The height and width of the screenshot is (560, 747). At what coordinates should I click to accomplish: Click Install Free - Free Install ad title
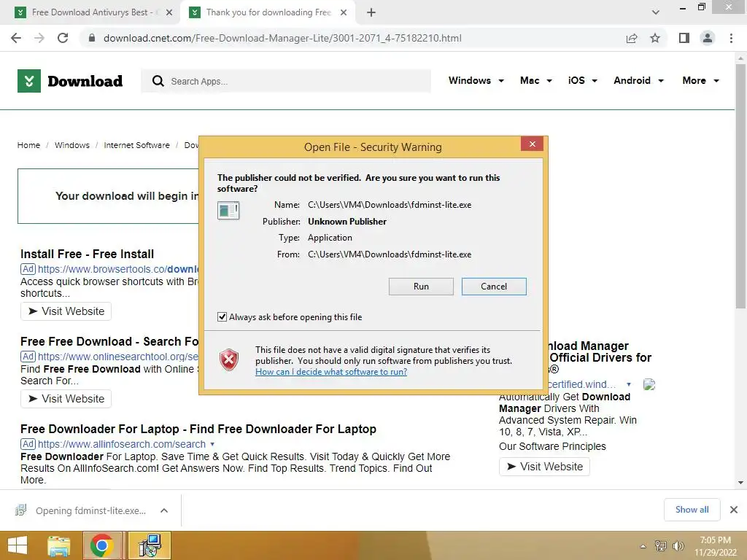[x=88, y=254]
